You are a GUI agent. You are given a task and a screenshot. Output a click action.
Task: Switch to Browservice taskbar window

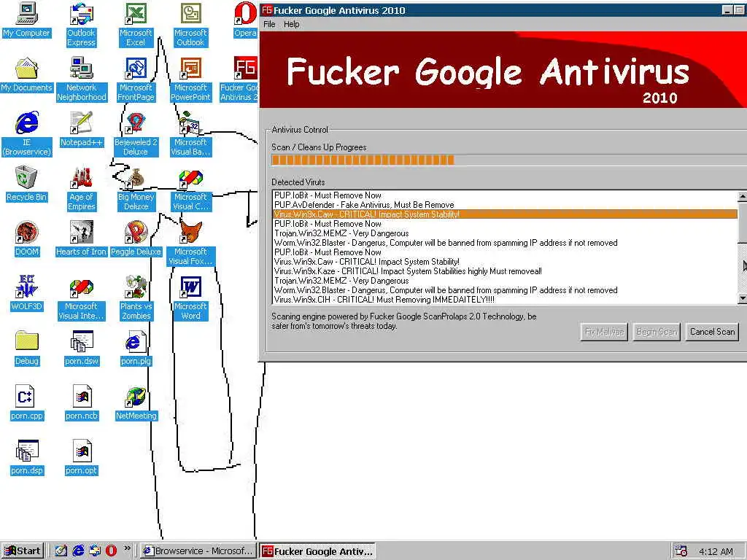198,551
